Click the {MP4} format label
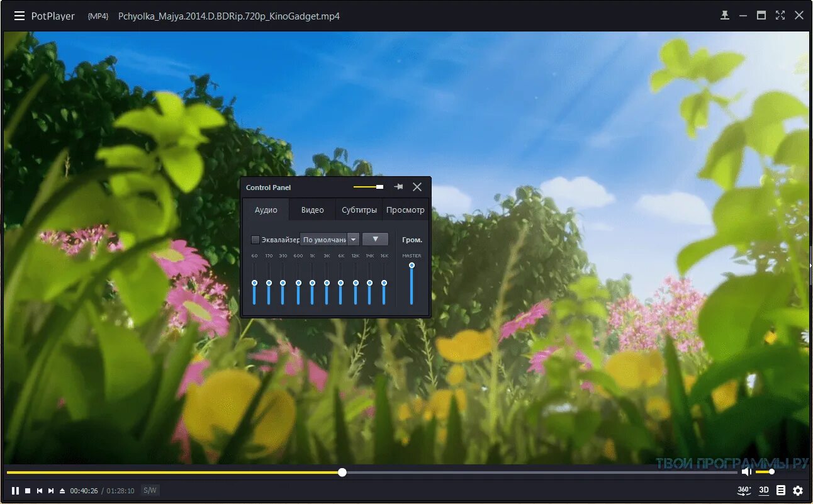Viewport: 813px width, 504px height. tap(98, 16)
